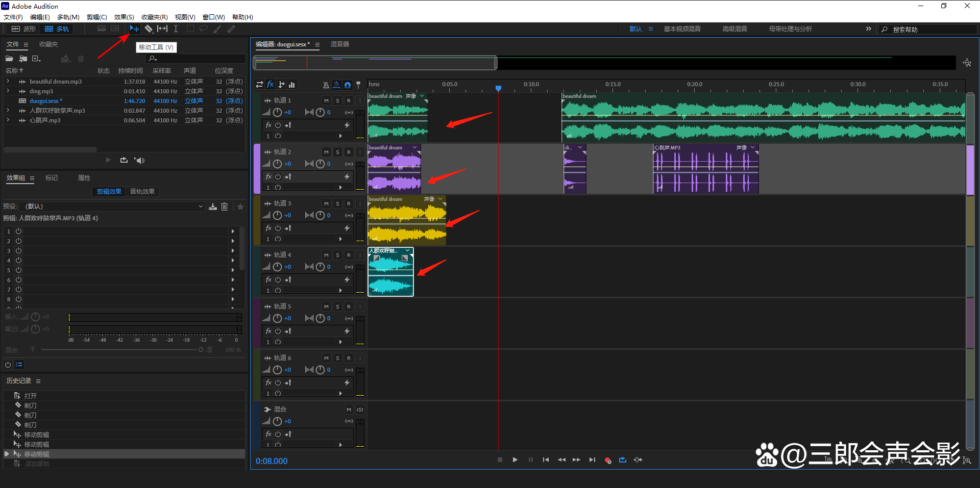The image size is (980, 488).
Task: Select the Razor tool in toolbar
Action: pos(149,29)
